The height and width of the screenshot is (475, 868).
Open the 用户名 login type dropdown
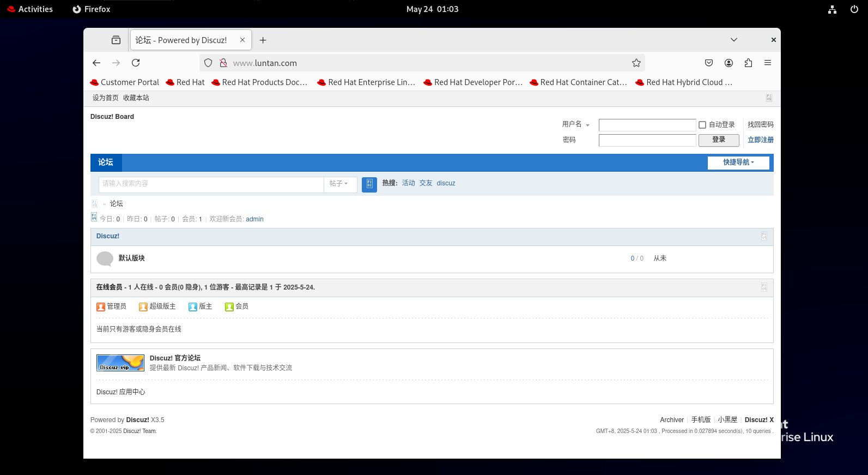tap(576, 124)
